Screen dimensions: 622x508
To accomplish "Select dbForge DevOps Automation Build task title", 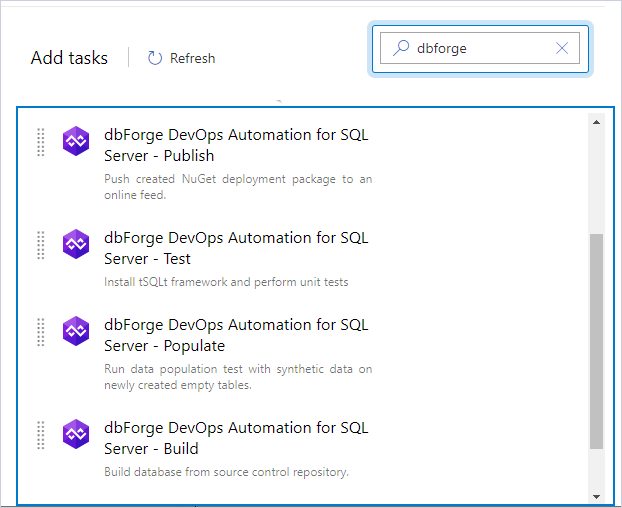I will pos(236,438).
